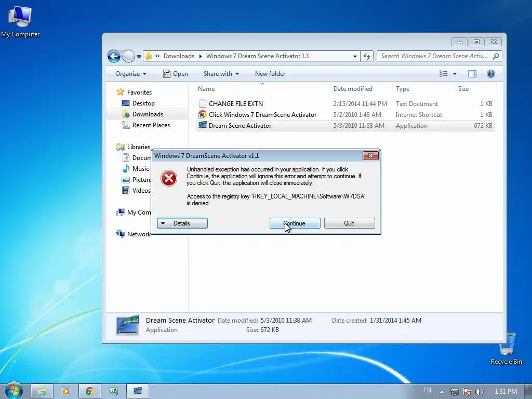Open the My Computer desktop icon

point(20,21)
